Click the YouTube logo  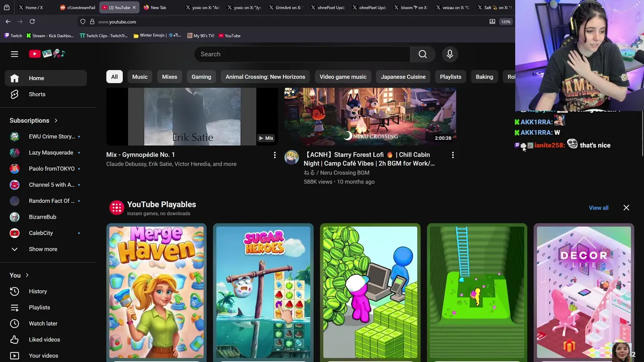tap(47, 54)
